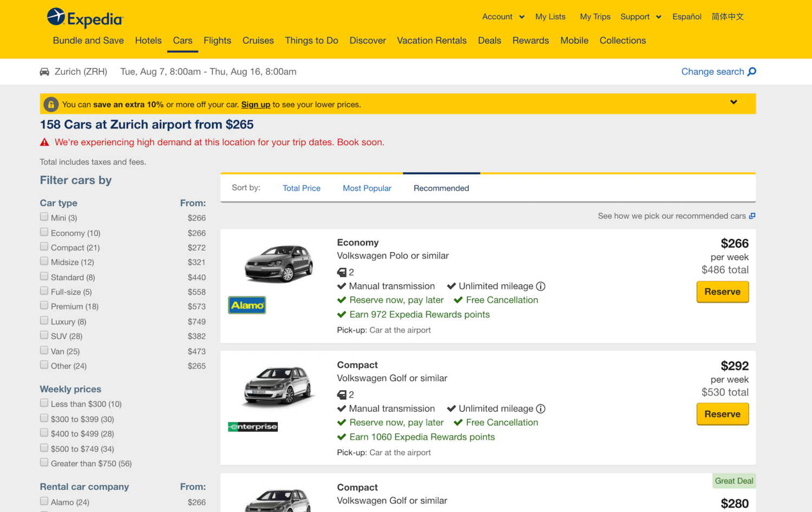
Task: Click the Enterprise brand logo
Action: 253,427
